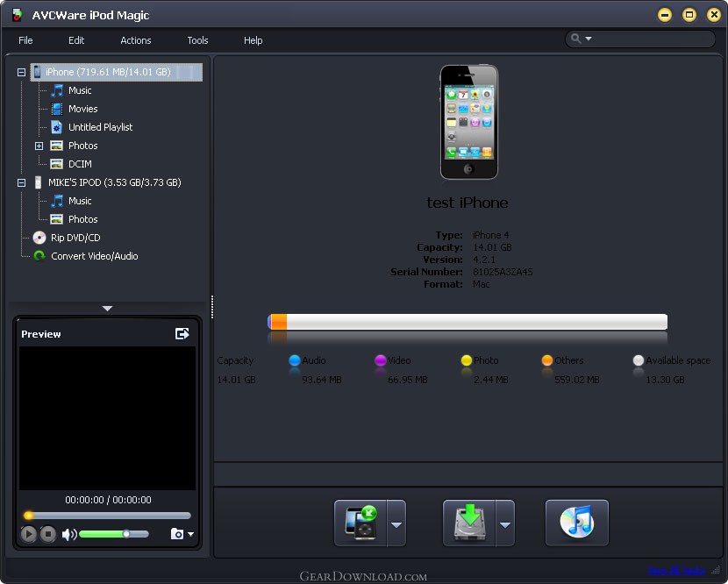Close the AVCWare iPod Magic window

[x=714, y=15]
